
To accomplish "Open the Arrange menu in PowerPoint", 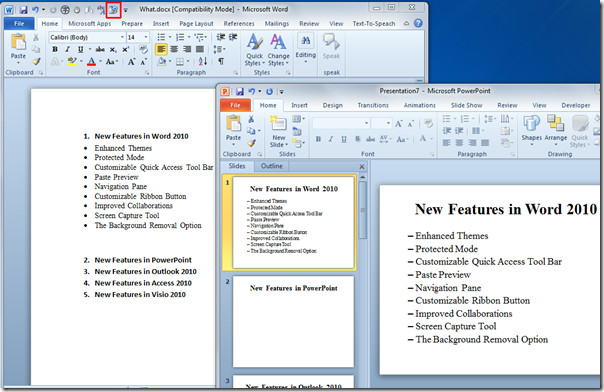I will [555, 131].
